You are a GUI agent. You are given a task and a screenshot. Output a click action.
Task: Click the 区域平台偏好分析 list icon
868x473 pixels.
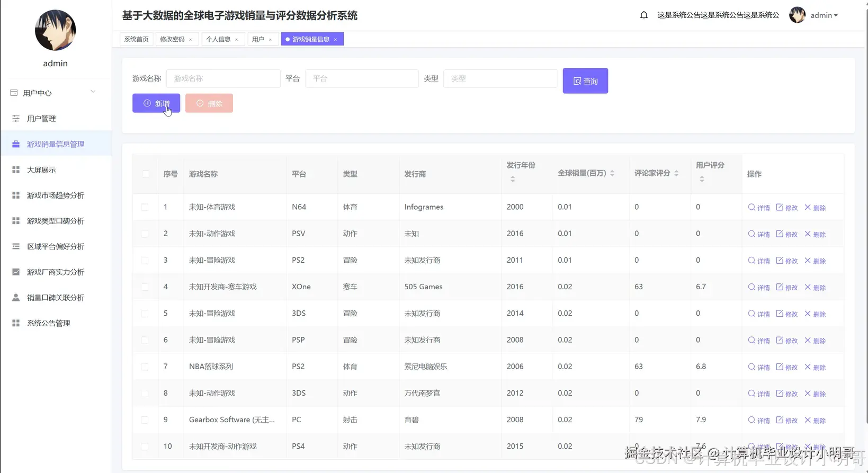click(16, 246)
